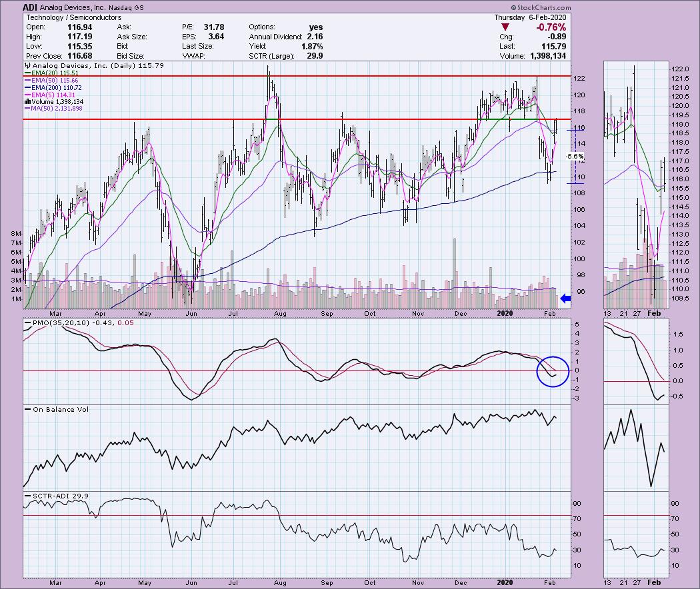Select the High value 117.19

[79, 37]
